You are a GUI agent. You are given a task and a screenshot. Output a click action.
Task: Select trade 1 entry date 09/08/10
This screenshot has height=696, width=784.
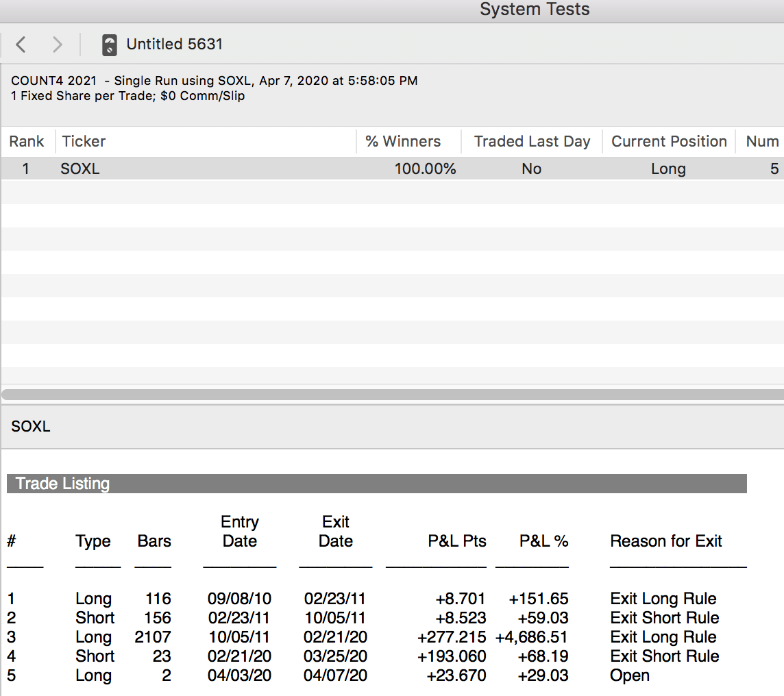tap(239, 599)
